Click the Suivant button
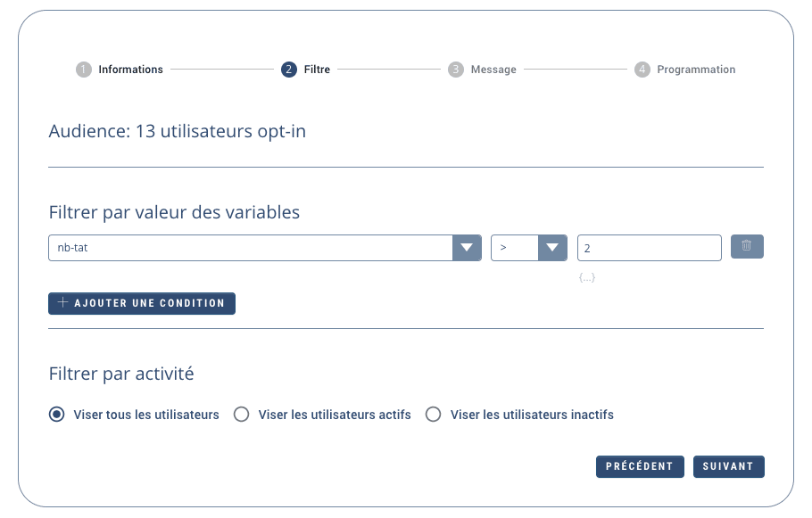The image size is (812, 518). click(728, 466)
